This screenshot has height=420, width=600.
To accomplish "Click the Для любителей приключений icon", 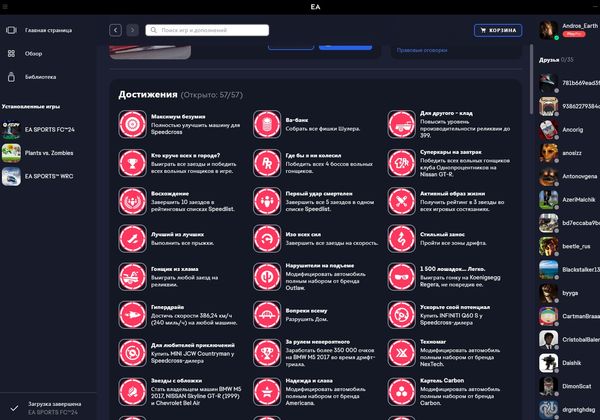I will (132, 353).
